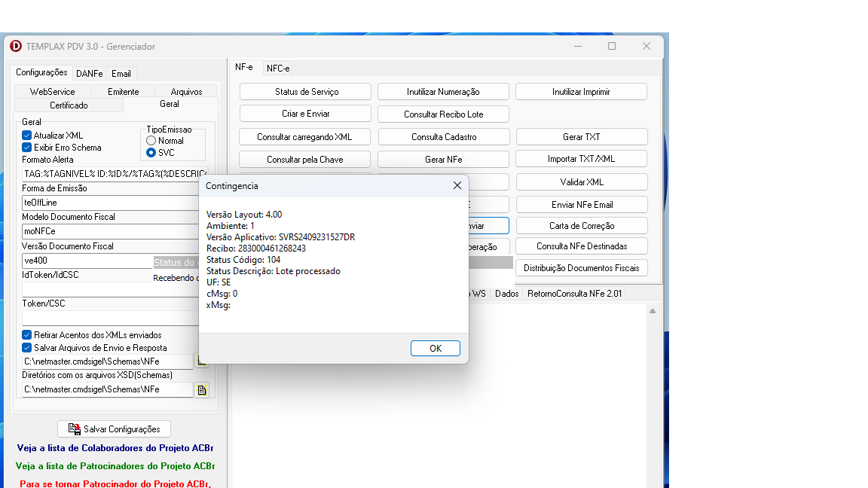This screenshot has width=868, height=488.
Task: Click the TEMPLAX PDV app icon in title bar
Action: point(16,46)
